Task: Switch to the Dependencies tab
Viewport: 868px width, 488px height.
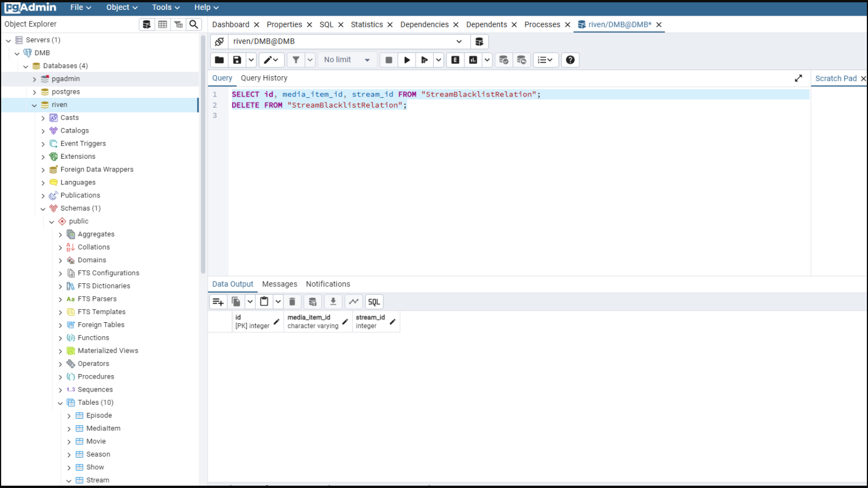Action: (x=424, y=24)
